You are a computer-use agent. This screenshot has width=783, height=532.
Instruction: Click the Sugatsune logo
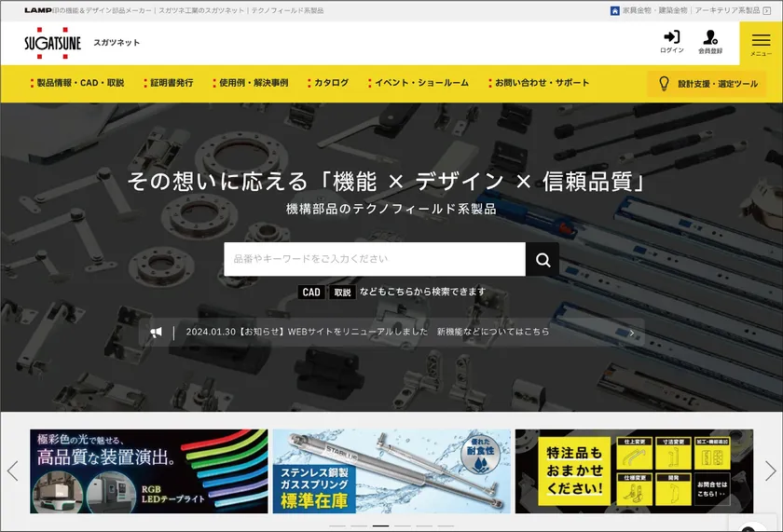pyautogui.click(x=52, y=43)
